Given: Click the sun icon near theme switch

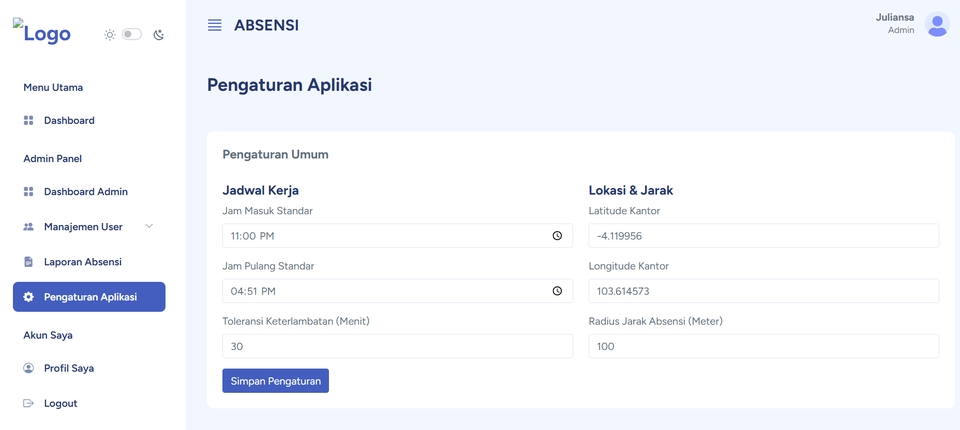Looking at the screenshot, I should (110, 35).
